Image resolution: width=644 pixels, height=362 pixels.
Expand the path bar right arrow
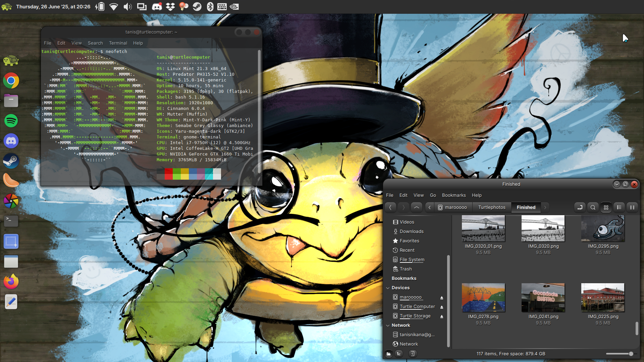click(x=545, y=207)
